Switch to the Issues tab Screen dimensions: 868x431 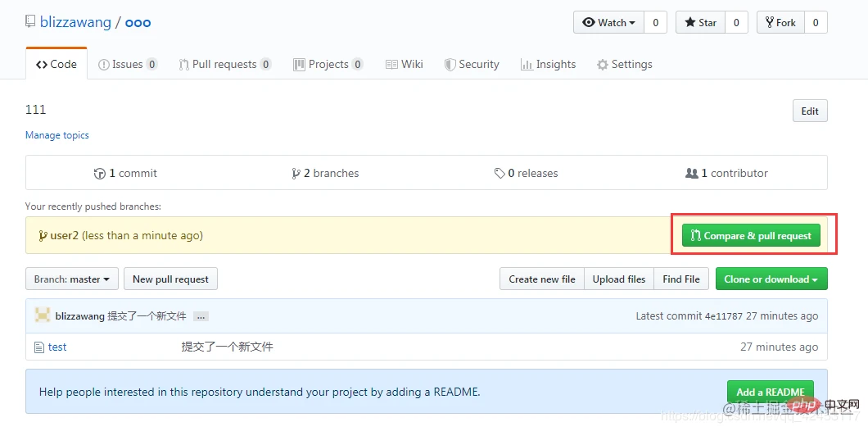point(127,65)
